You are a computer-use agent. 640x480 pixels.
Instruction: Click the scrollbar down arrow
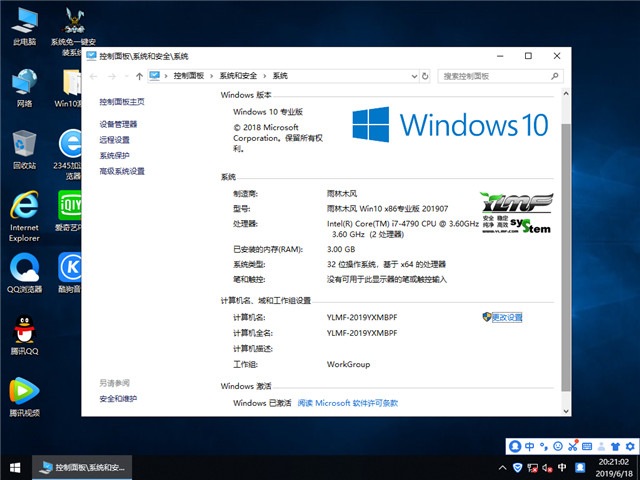point(566,411)
